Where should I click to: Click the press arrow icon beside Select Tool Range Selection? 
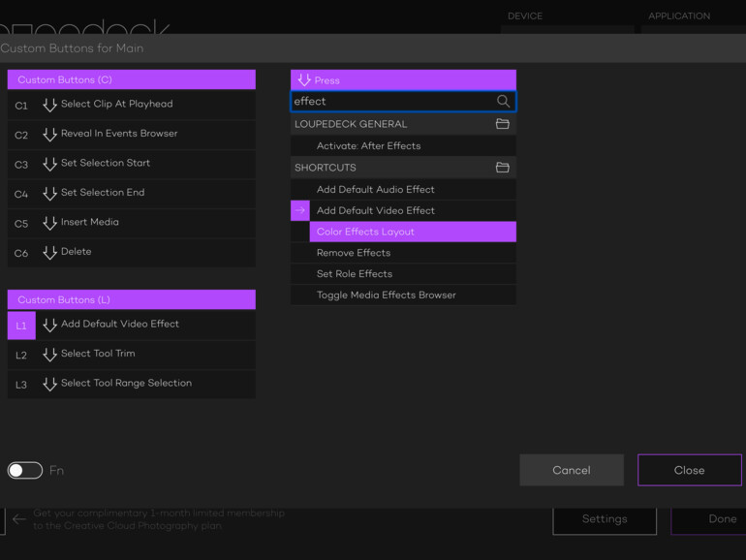tap(50, 384)
